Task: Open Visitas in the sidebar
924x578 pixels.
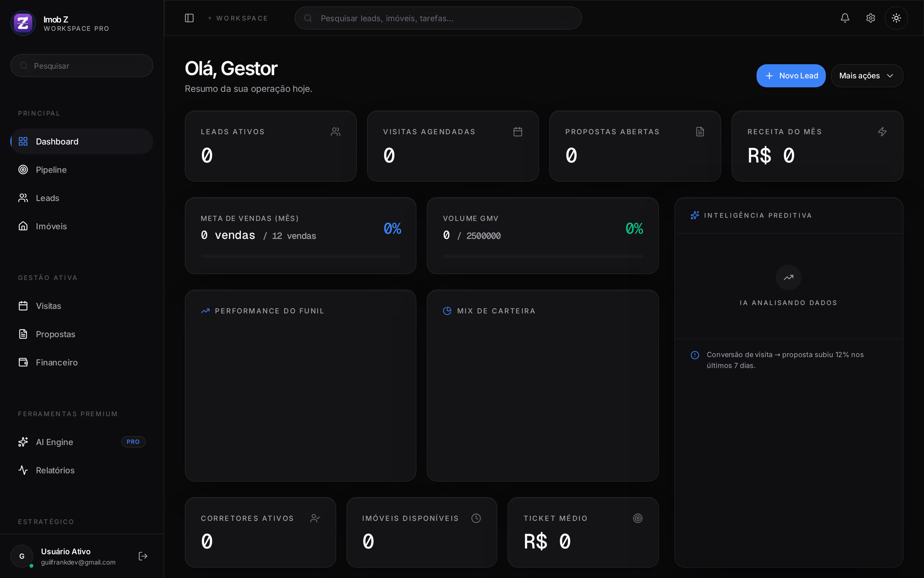Action: 82,306
